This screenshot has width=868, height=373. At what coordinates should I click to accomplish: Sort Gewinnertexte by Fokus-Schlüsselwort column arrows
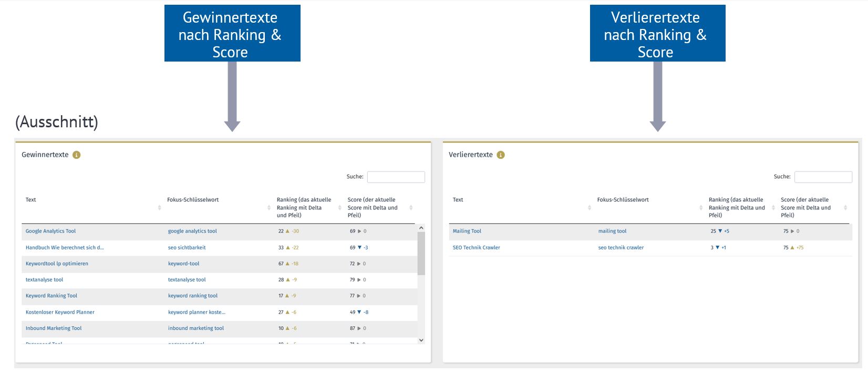point(269,208)
